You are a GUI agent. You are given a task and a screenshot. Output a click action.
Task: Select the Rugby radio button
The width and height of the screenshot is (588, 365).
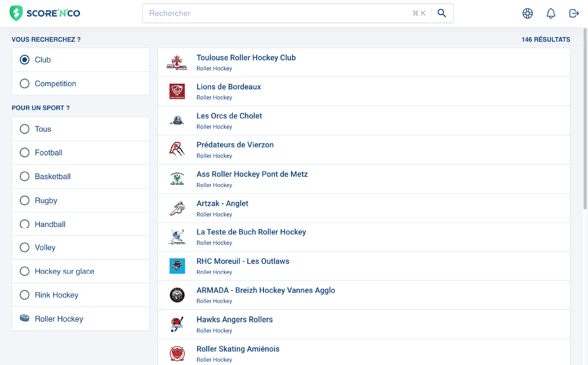pos(24,200)
